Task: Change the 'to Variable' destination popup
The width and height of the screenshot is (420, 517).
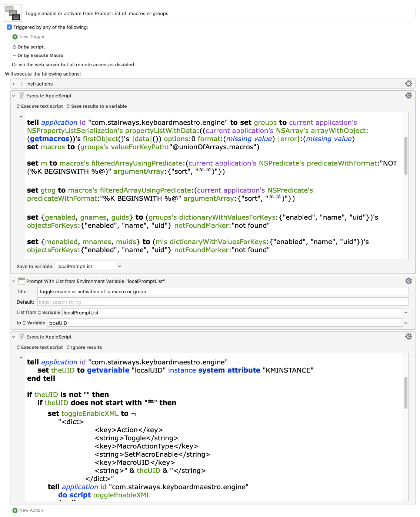Action: click(x=34, y=323)
